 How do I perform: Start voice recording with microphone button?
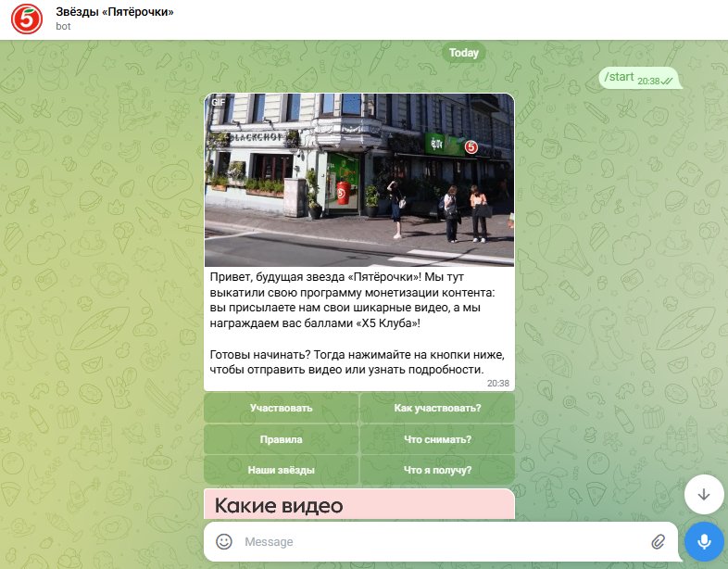(704, 541)
